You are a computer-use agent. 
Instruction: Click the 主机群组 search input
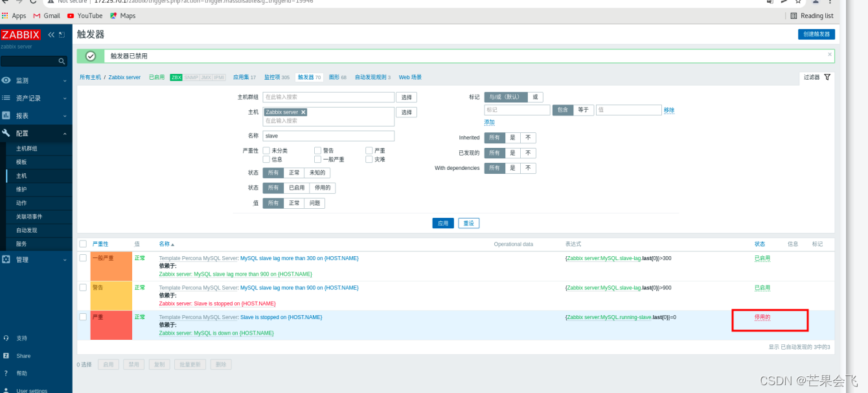pyautogui.click(x=328, y=97)
